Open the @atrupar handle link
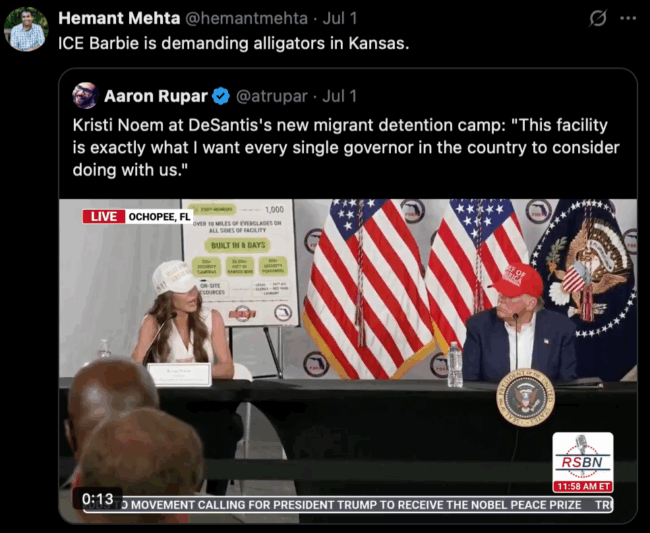650x533 pixels. pos(272,96)
